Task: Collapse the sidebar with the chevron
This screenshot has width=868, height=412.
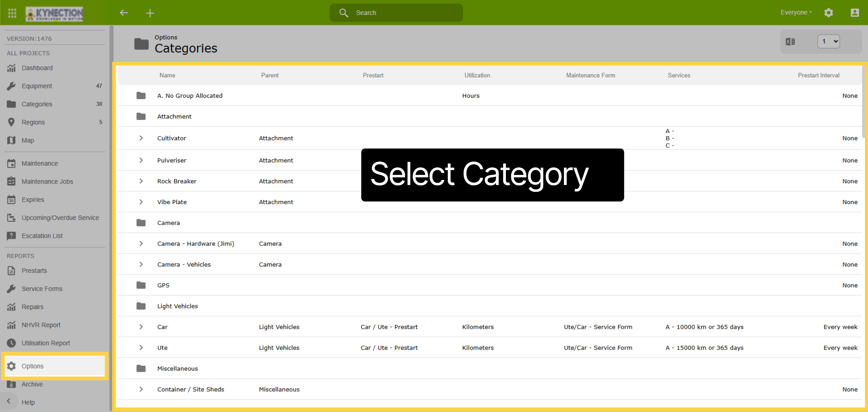Action: tap(9, 401)
